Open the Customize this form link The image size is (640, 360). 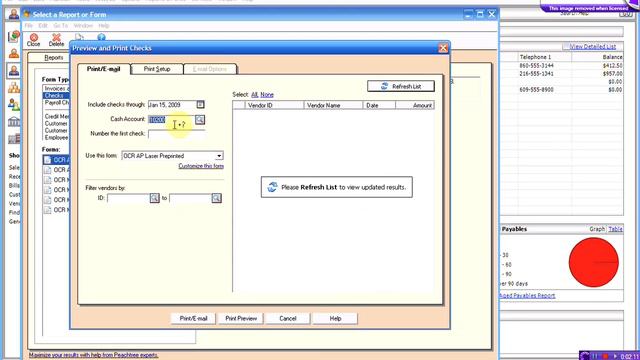[x=201, y=166]
